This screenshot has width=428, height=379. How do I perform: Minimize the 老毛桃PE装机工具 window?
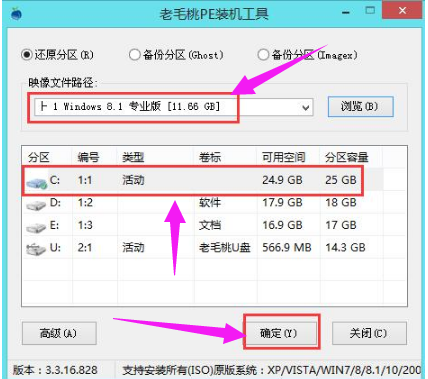[x=346, y=12]
